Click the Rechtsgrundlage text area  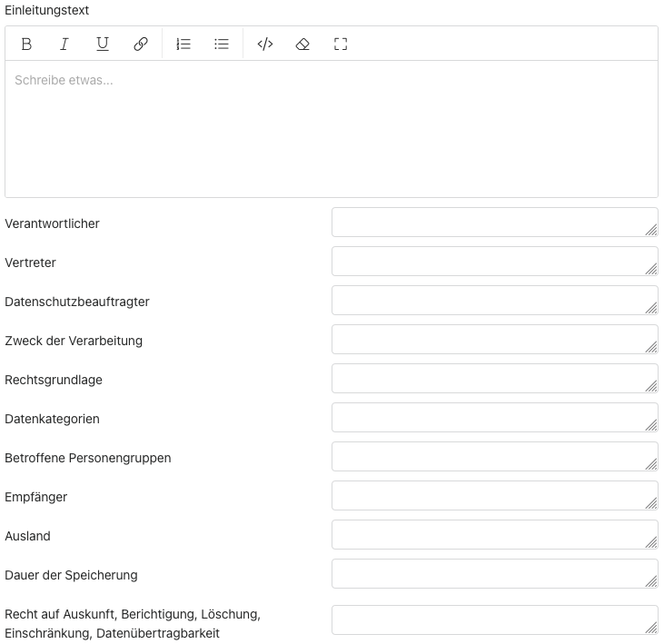pyautogui.click(x=493, y=379)
